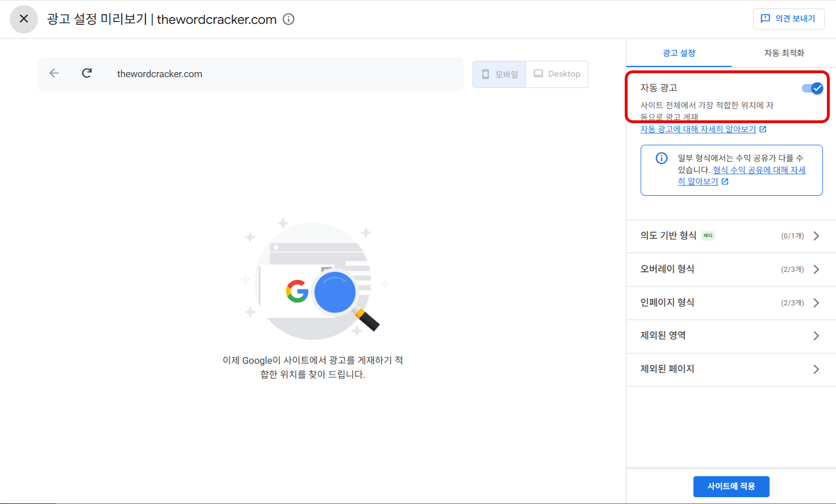Go back in the preview browser
The height and width of the screenshot is (504, 836).
click(x=55, y=73)
